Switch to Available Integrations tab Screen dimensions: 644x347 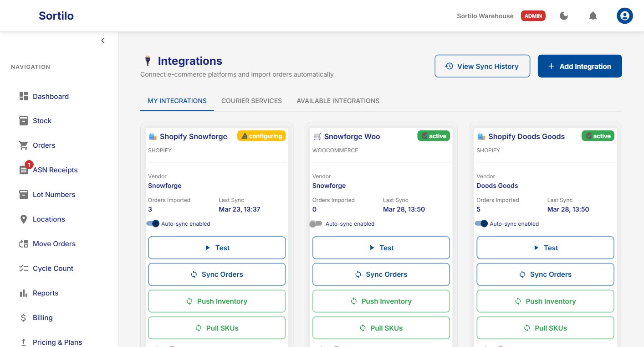point(338,101)
